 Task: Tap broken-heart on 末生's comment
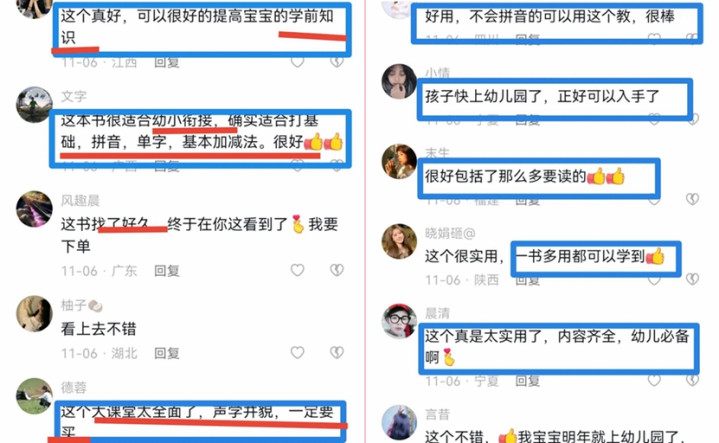pyautogui.click(x=692, y=199)
